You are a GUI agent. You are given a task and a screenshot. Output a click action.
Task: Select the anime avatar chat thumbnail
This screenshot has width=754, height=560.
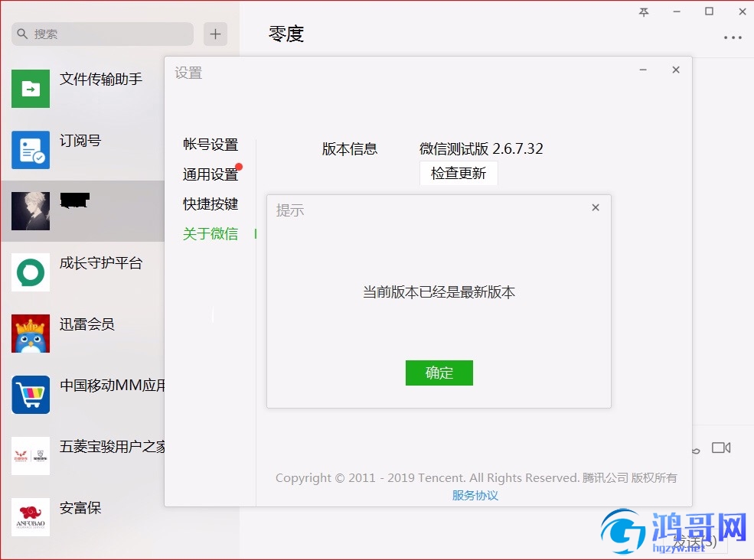tap(31, 211)
